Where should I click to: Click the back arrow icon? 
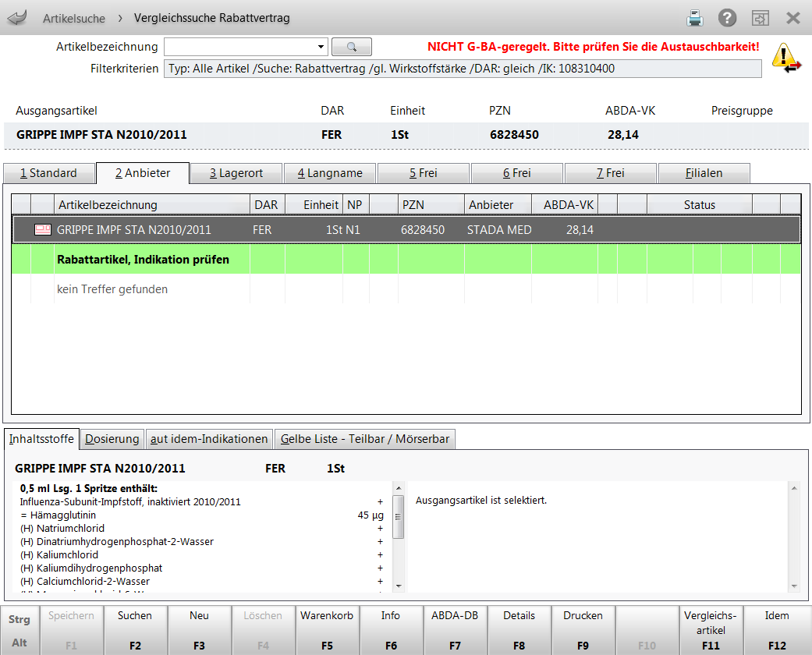point(17,18)
